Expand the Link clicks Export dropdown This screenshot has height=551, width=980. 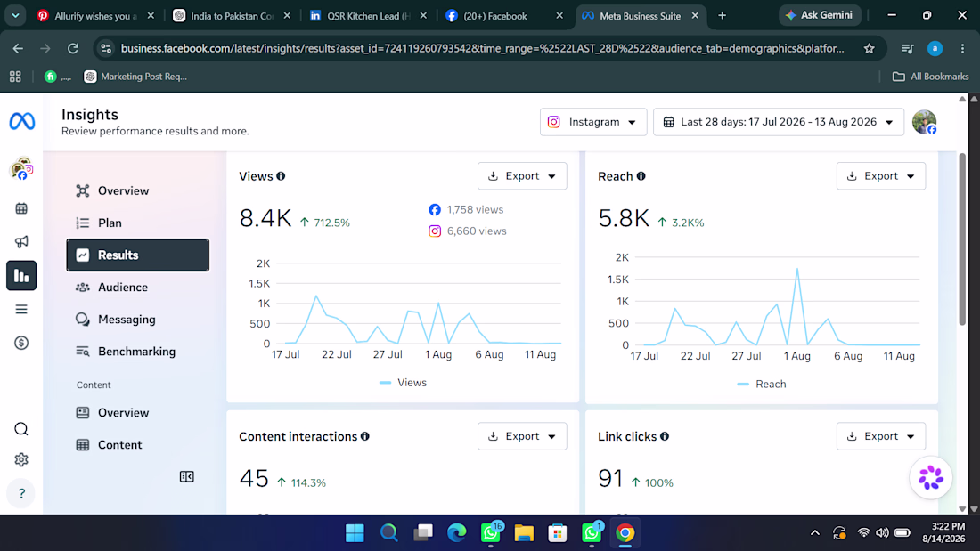[880, 436]
